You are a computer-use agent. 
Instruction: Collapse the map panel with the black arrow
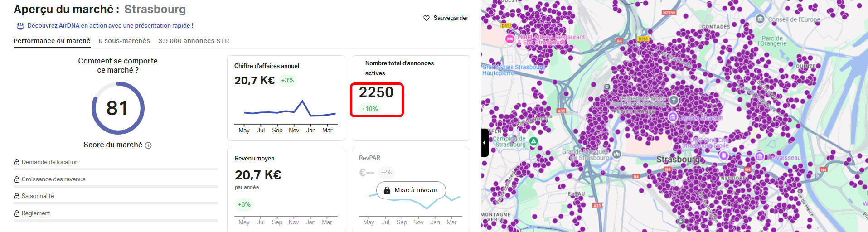pyautogui.click(x=485, y=143)
